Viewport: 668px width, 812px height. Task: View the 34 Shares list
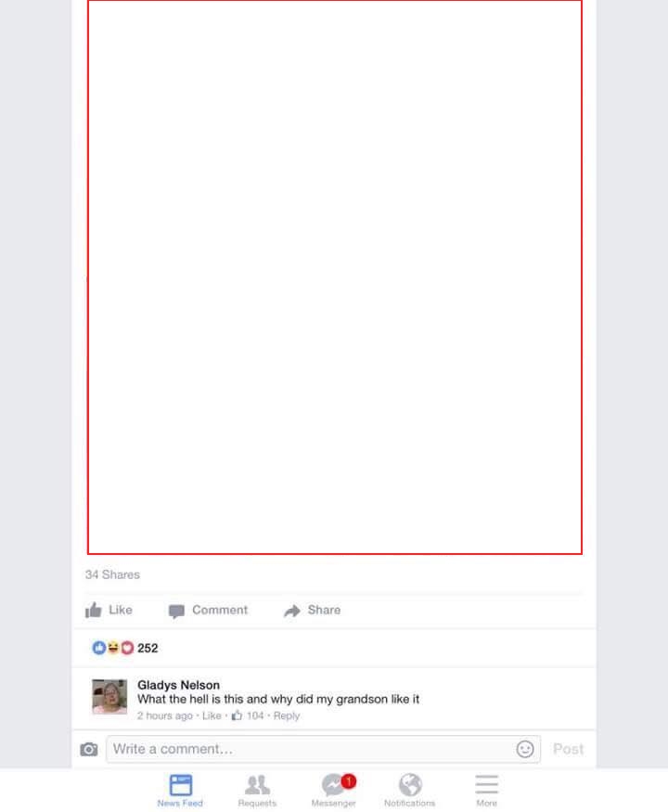112,574
